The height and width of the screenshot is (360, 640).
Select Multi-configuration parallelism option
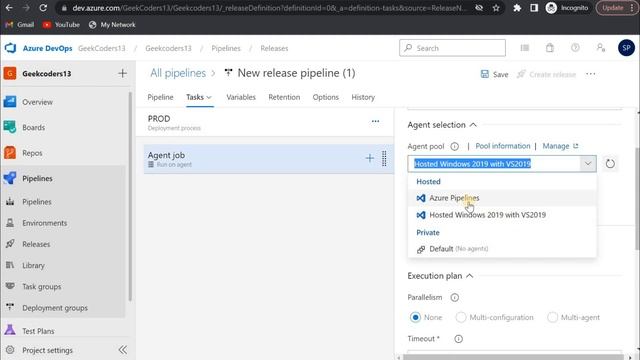[460, 317]
